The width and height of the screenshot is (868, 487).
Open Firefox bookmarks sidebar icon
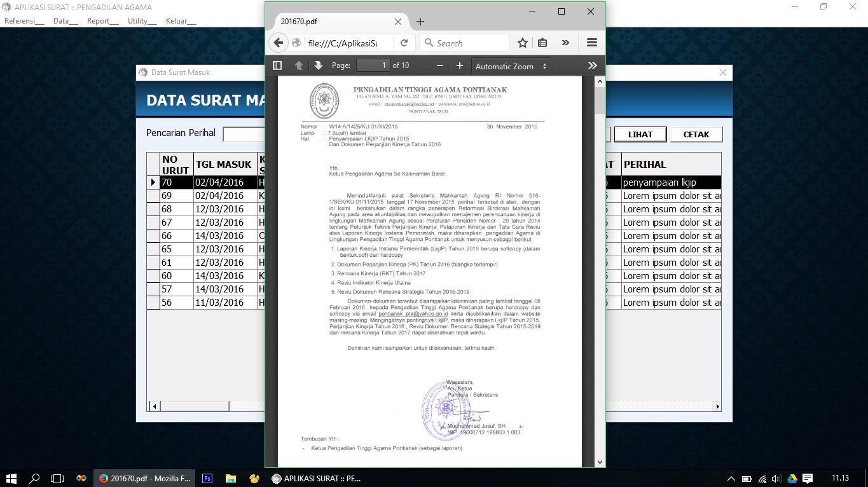coord(542,42)
